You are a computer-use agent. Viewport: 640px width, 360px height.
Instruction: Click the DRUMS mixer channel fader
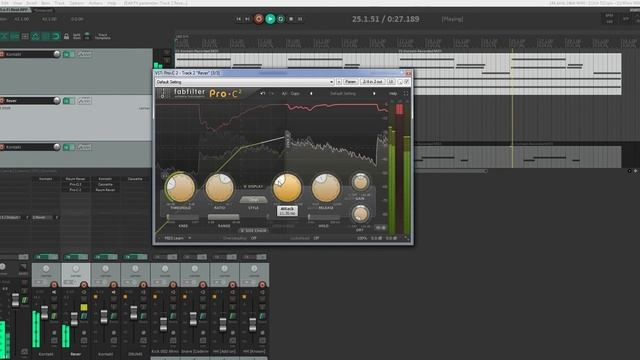pos(133,313)
